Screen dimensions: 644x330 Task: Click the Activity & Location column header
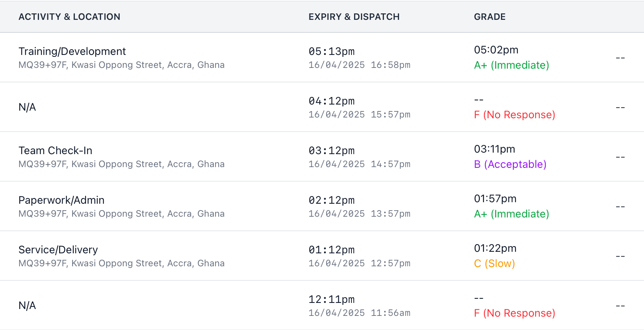69,17
